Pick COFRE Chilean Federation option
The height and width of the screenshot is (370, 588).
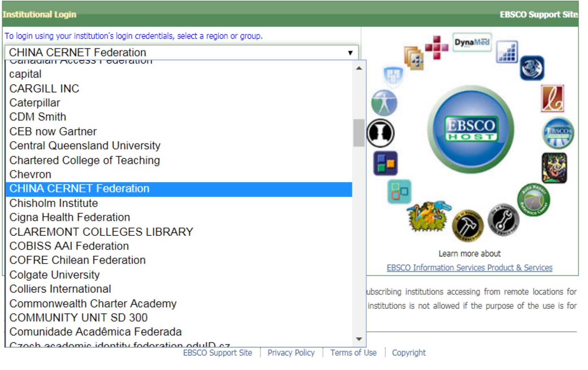179,260
